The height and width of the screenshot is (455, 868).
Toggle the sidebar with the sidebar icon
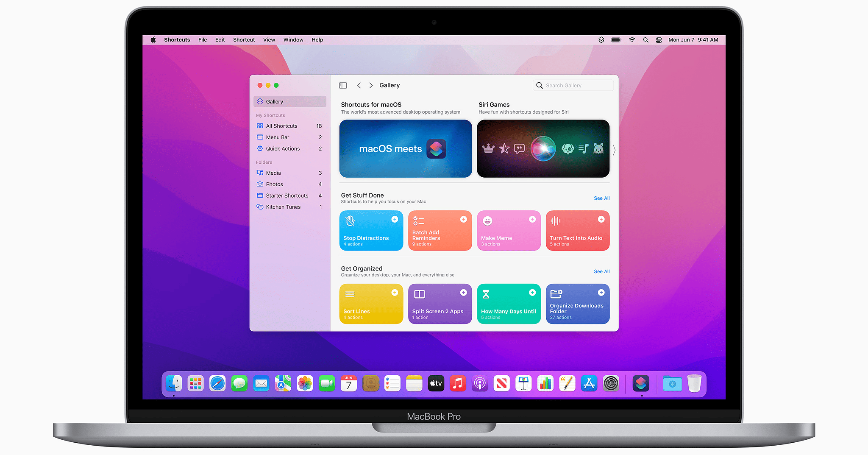pos(343,85)
